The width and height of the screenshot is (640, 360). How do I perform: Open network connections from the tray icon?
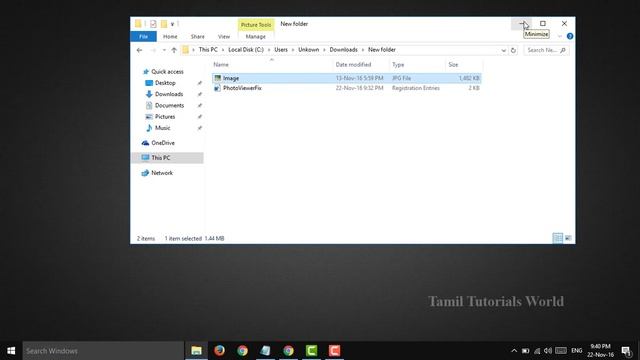coord(537,351)
